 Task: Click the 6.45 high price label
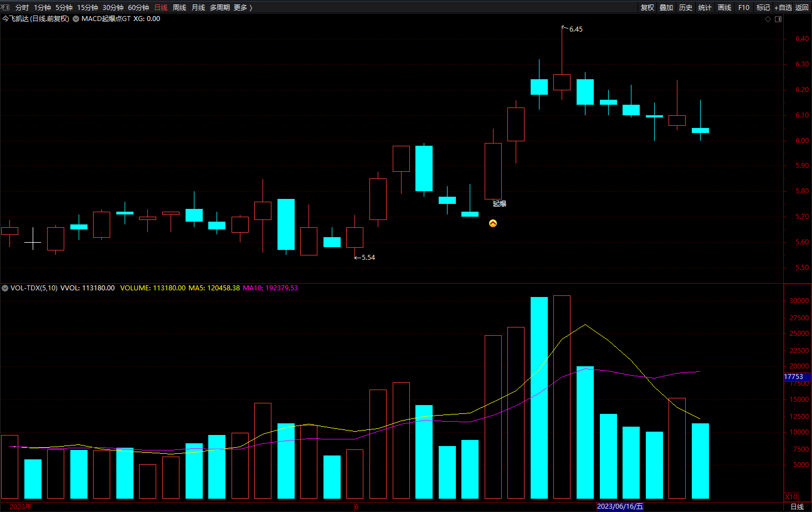tap(576, 29)
